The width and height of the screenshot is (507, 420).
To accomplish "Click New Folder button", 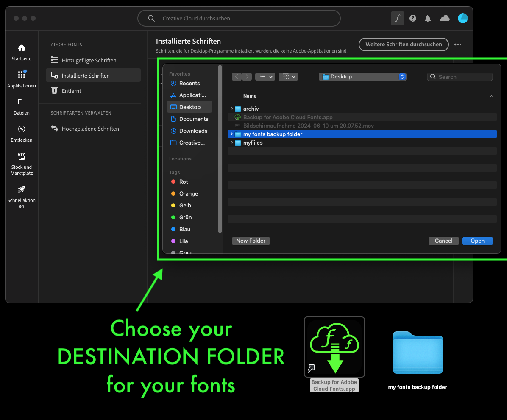I will [x=251, y=241].
